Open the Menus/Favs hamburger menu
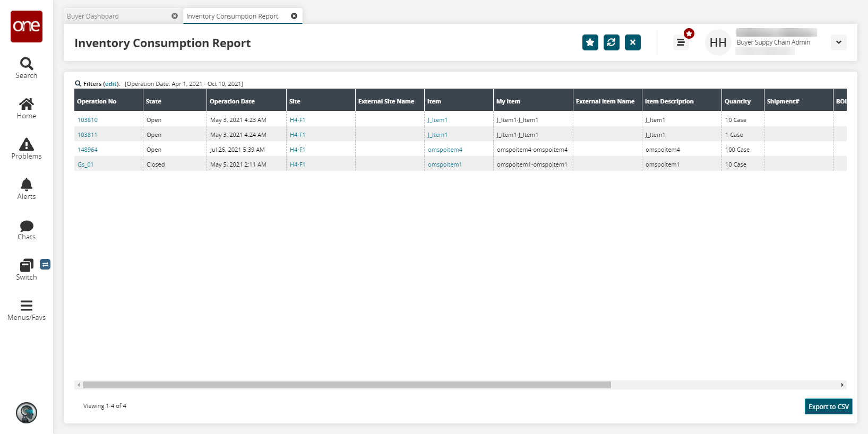Screen dimensions: 868x434 27,306
